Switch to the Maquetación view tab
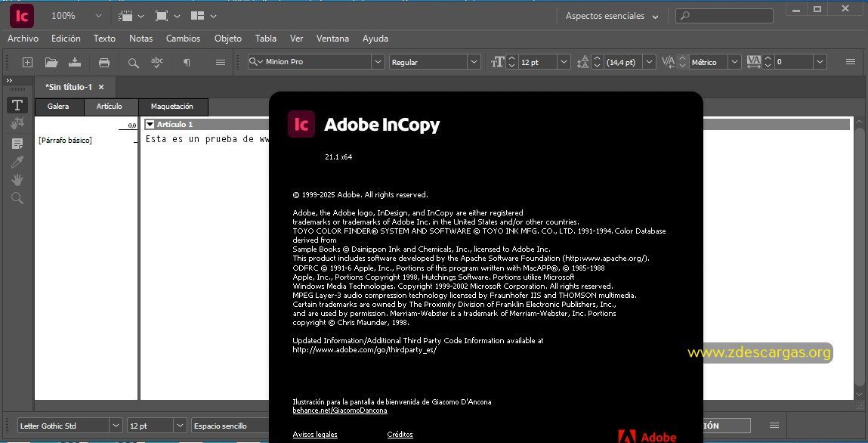 coord(172,107)
